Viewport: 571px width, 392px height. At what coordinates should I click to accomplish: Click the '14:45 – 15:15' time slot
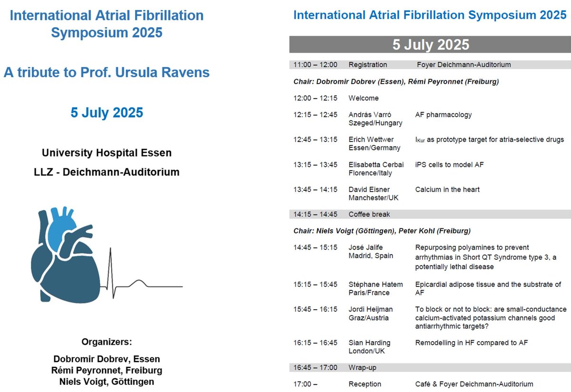coord(315,247)
